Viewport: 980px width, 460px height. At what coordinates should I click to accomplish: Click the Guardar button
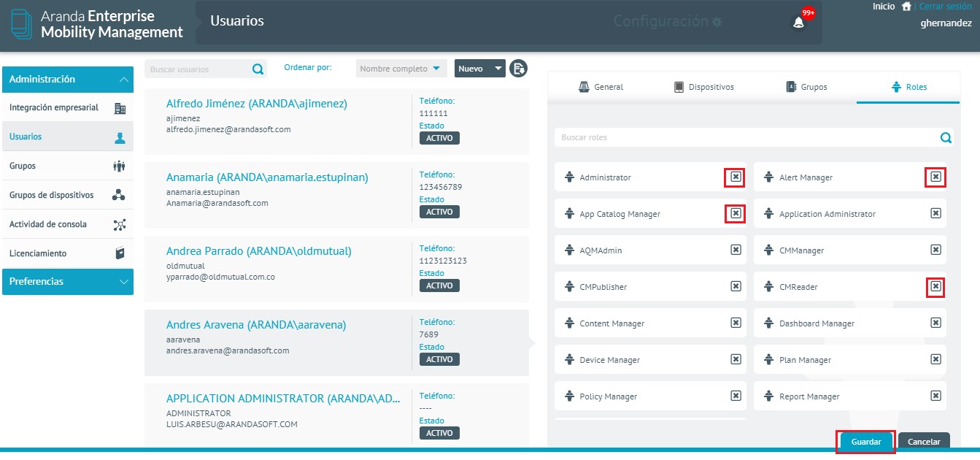[865, 442]
